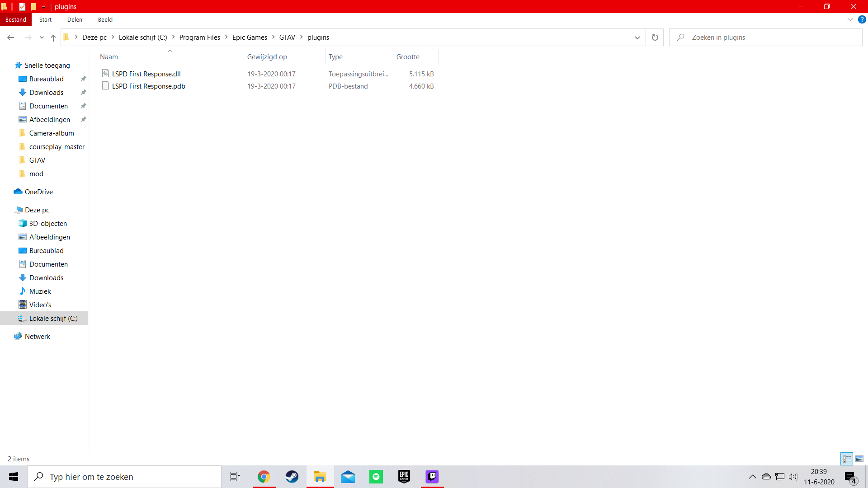Screen dimensions: 868x488
Task: Click the refresh button in address bar
Action: pos(655,38)
